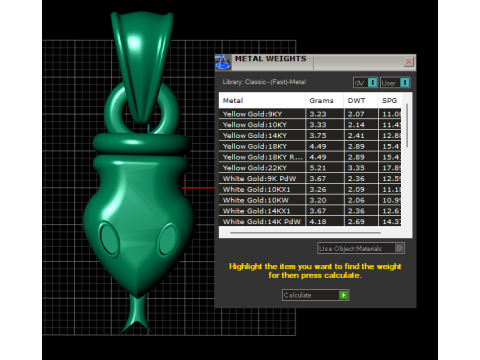Viewport: 480px width, 360px height.
Task: Click the horizontal scrollbar under metal list
Action: tap(305, 233)
